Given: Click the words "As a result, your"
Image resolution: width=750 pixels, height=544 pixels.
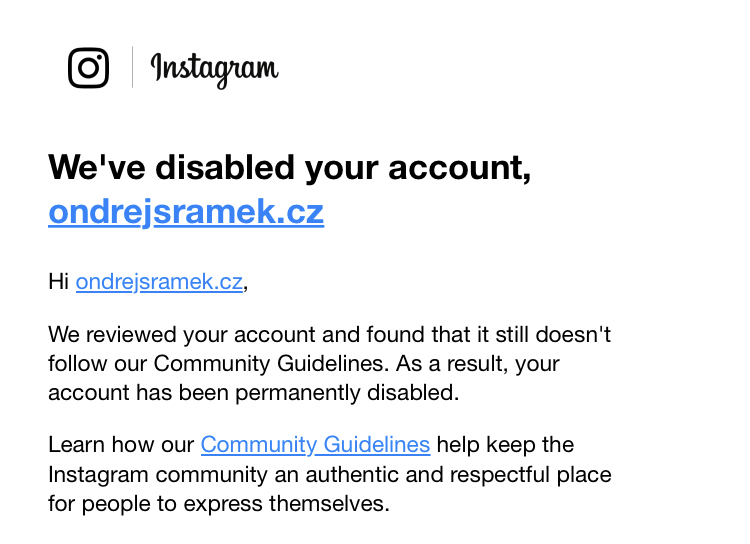Looking at the screenshot, I should coord(477,364).
